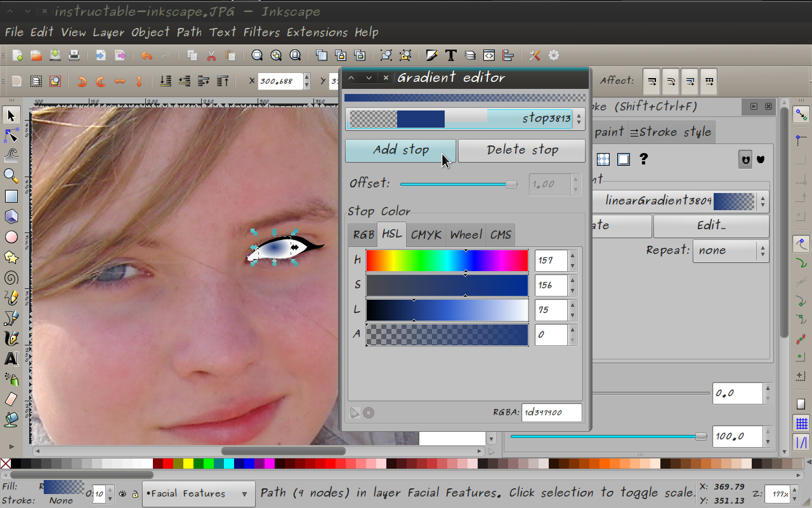Pick a color on the H hue slider
The width and height of the screenshot is (812, 508).
[447, 260]
